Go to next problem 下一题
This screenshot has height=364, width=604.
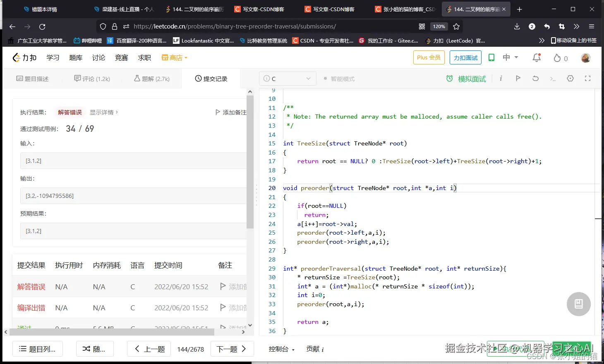232,349
